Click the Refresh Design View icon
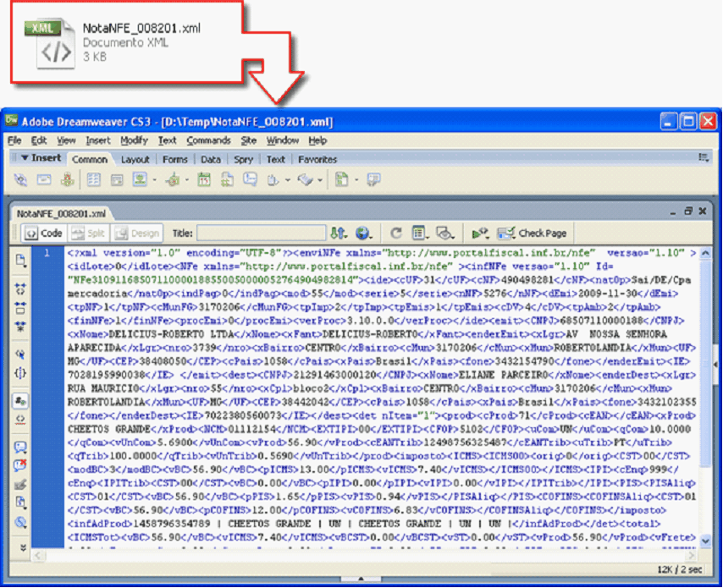The image size is (723, 588). pos(395,234)
